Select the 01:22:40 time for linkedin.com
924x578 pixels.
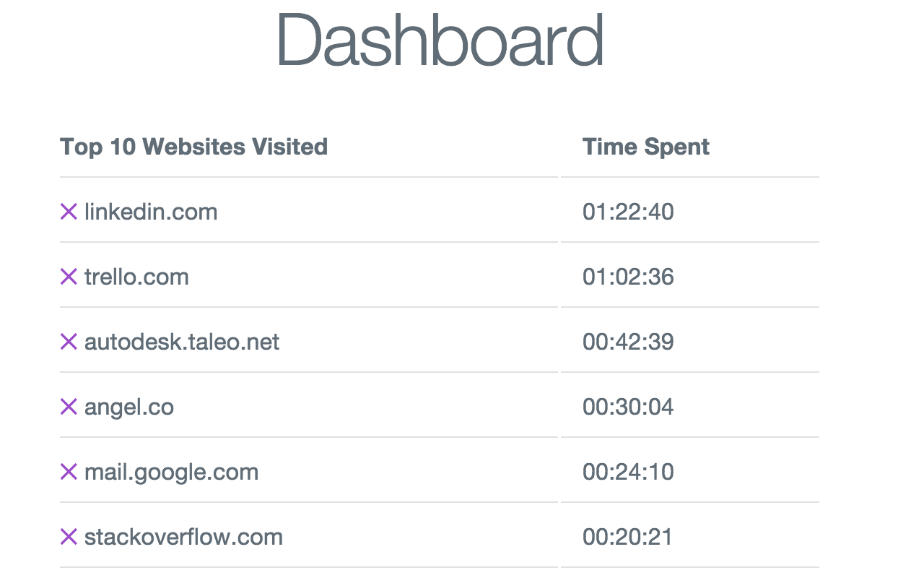pyautogui.click(x=628, y=212)
